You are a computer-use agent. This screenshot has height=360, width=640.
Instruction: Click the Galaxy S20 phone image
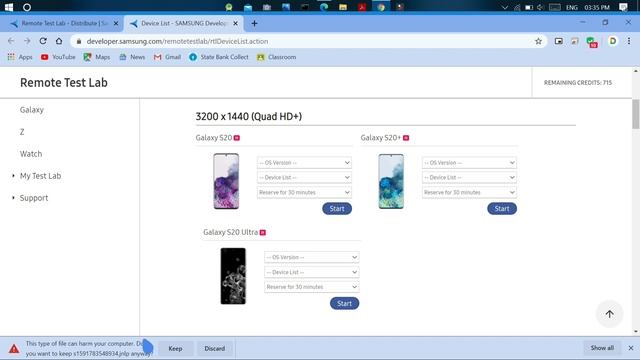click(226, 181)
